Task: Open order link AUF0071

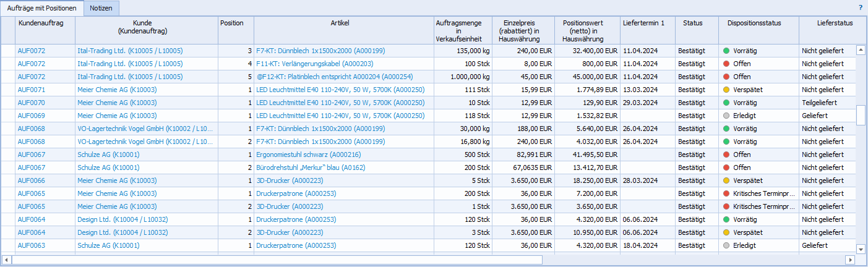Action: 31,90
